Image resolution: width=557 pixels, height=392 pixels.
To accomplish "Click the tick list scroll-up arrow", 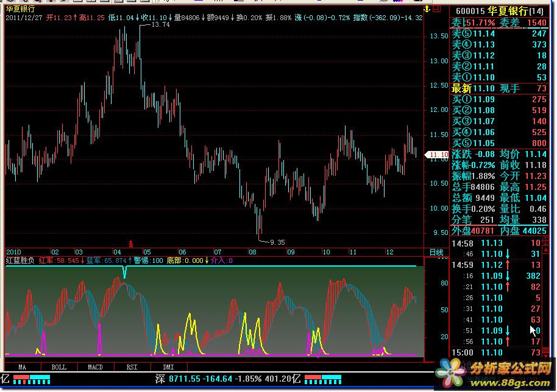I will point(546,250).
